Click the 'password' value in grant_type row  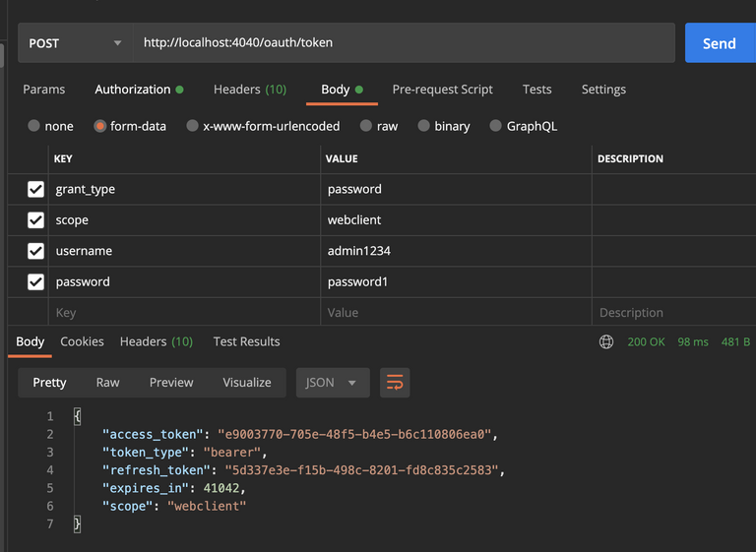456,190
